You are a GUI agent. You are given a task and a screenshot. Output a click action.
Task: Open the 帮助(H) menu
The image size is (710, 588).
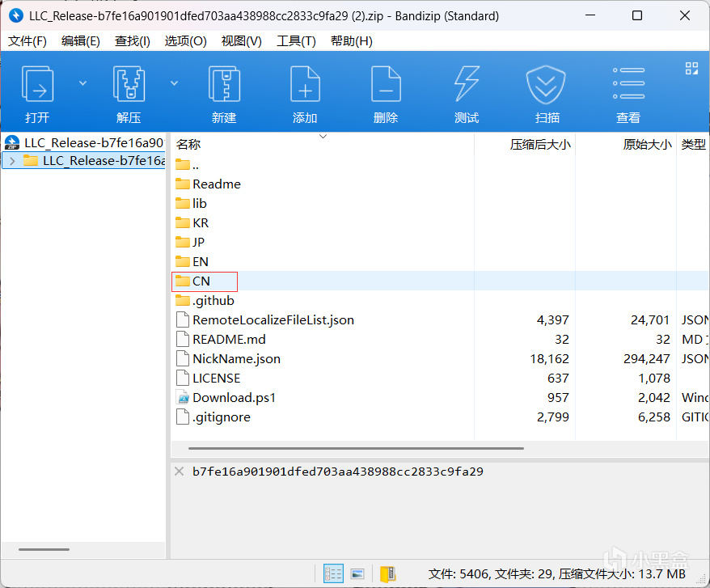pos(352,41)
